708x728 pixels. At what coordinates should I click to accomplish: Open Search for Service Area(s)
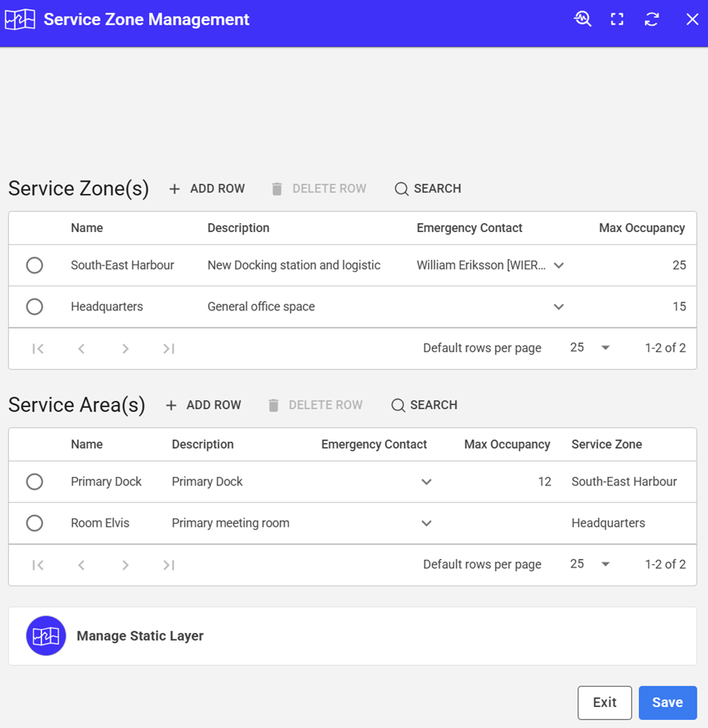pos(424,405)
